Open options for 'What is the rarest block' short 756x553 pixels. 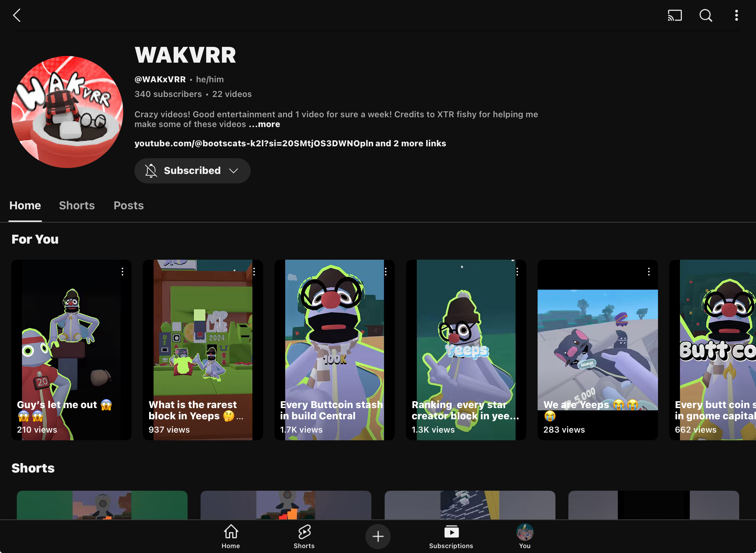coord(254,272)
